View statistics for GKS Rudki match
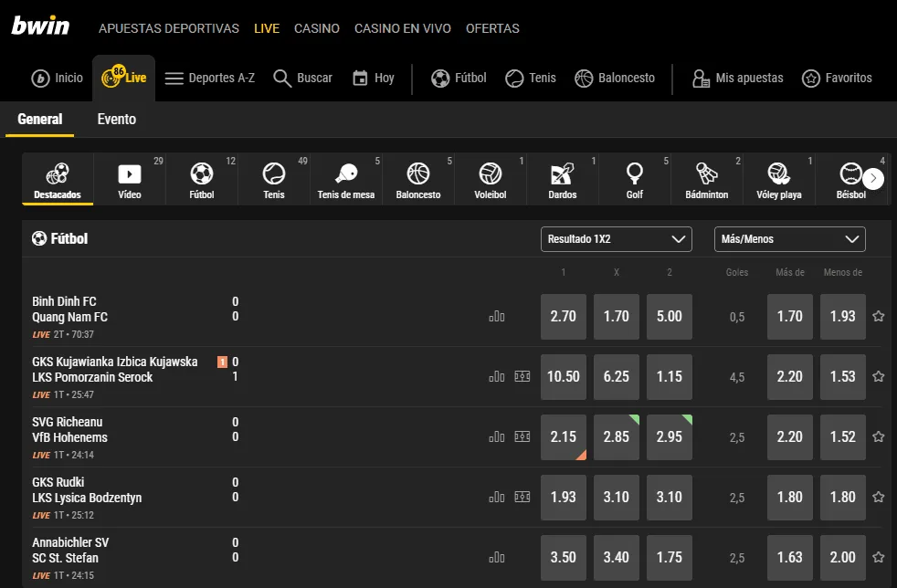The image size is (897, 588). [x=497, y=497]
